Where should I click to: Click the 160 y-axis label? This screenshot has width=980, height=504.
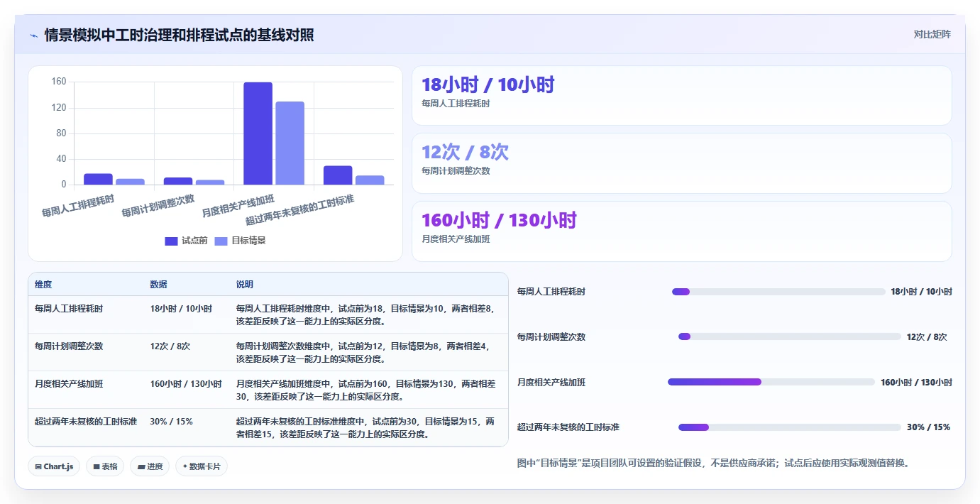click(x=59, y=82)
